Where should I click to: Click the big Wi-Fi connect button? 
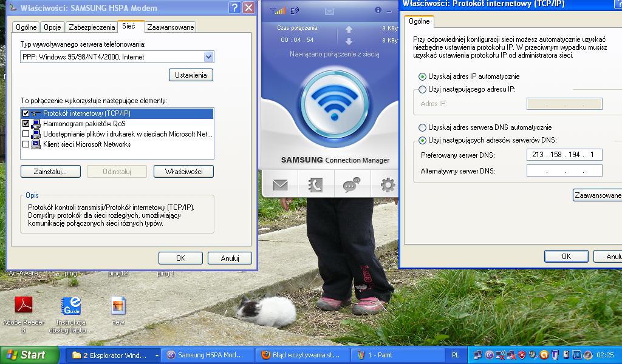pyautogui.click(x=335, y=104)
